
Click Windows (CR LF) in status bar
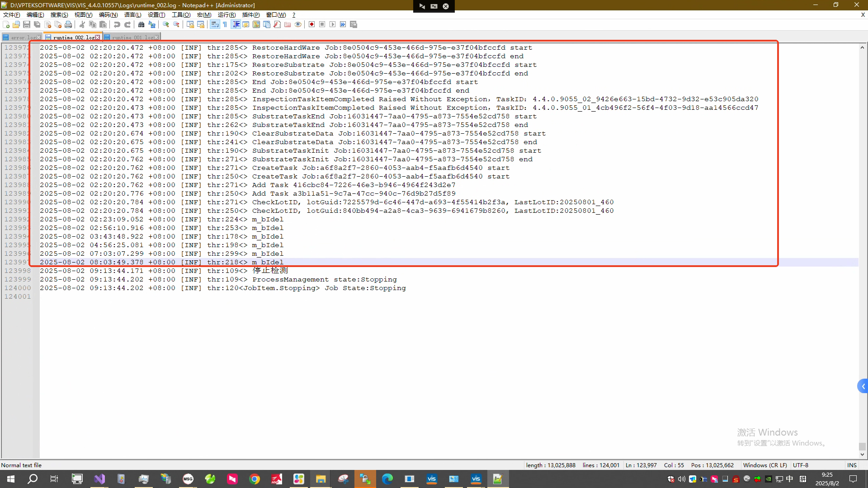click(x=764, y=465)
